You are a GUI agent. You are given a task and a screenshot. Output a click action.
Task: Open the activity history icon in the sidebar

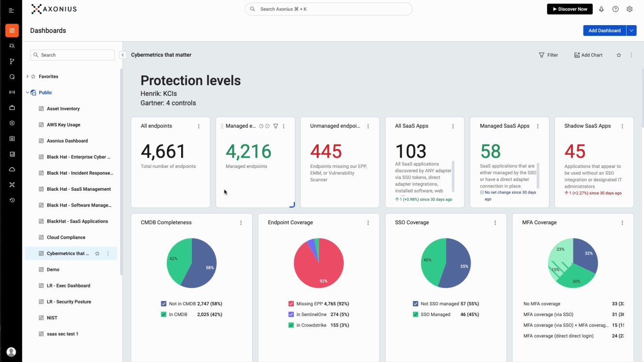[x=12, y=200]
